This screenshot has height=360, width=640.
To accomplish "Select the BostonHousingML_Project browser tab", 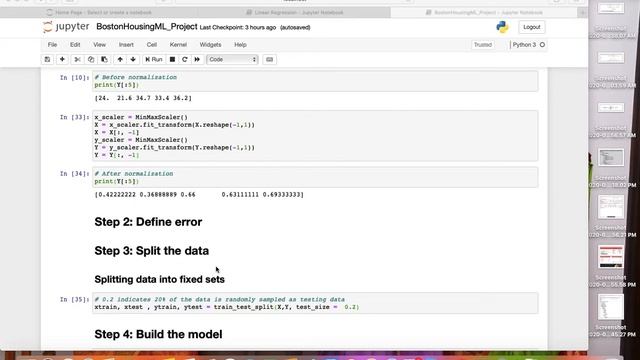I will (x=484, y=13).
